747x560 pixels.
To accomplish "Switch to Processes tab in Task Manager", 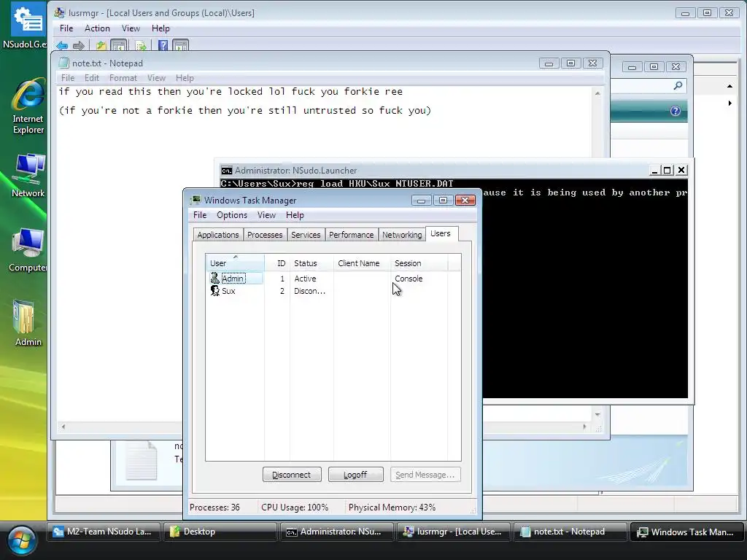I will (265, 235).
